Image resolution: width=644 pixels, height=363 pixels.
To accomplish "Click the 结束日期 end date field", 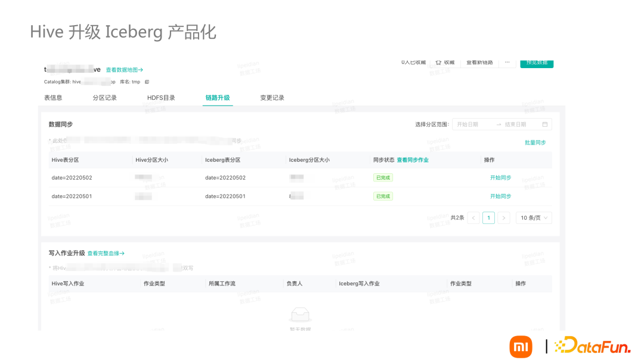I will click(515, 124).
